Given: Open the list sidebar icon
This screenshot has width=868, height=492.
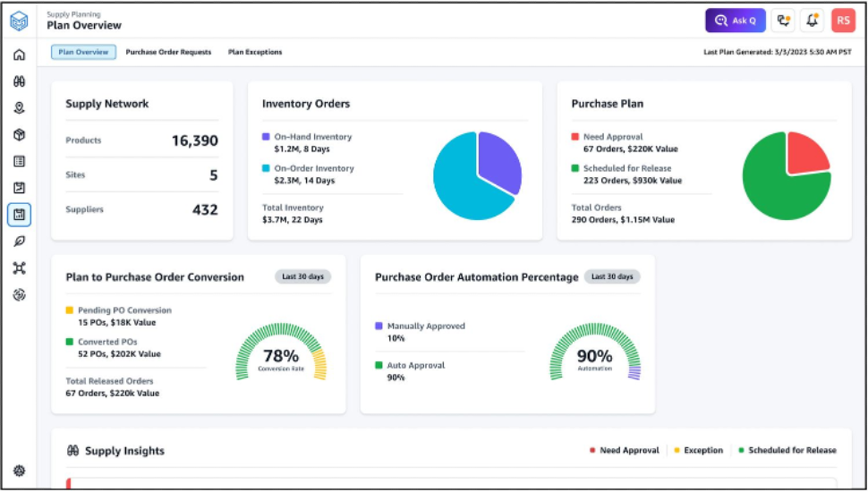Looking at the screenshot, I should [20, 161].
